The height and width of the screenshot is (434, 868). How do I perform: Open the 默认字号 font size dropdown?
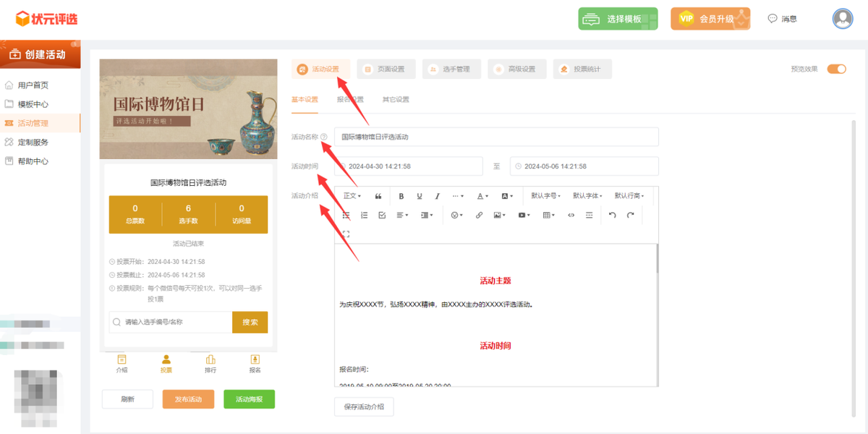(x=546, y=196)
